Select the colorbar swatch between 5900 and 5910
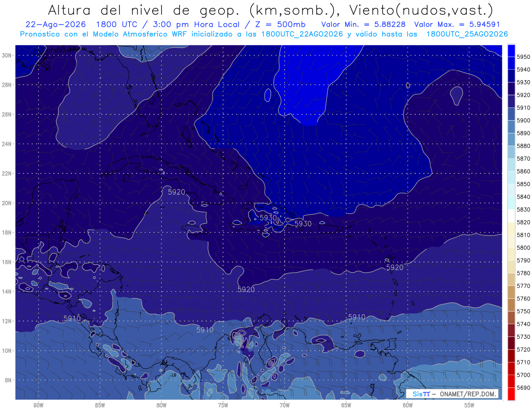The image size is (532, 411). 511,114
